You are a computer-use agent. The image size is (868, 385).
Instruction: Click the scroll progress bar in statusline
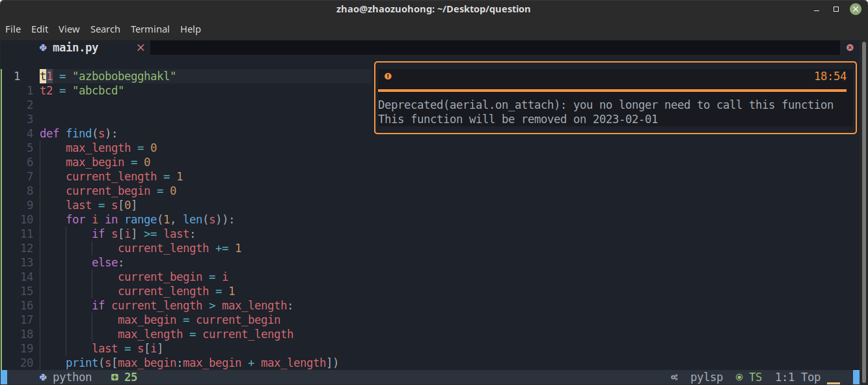coord(834,382)
